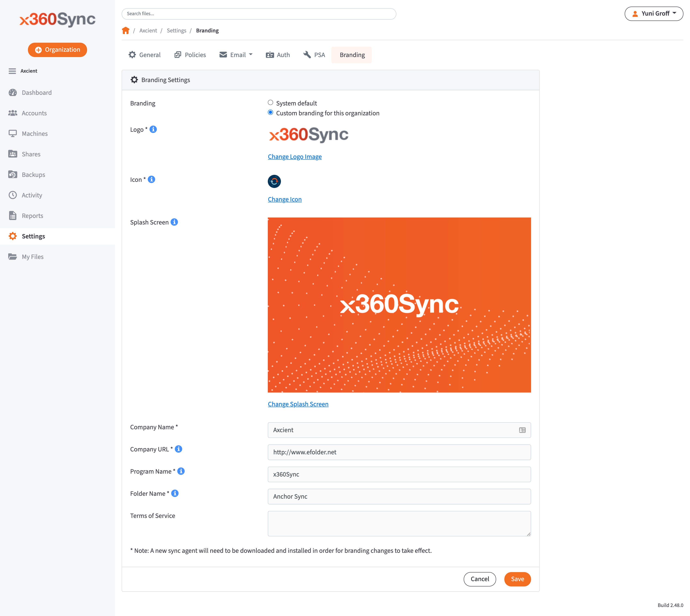Click the orange splash screen preview image
690x616 pixels.
tap(399, 305)
